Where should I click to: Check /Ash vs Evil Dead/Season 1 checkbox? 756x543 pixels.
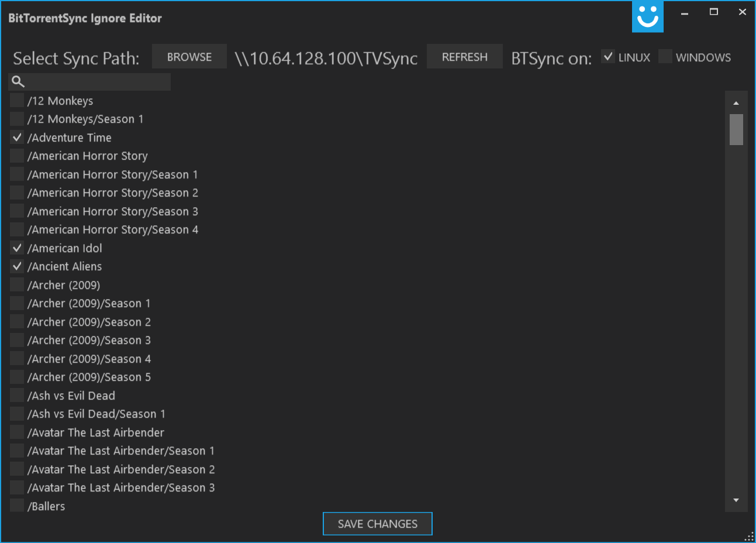tap(17, 414)
